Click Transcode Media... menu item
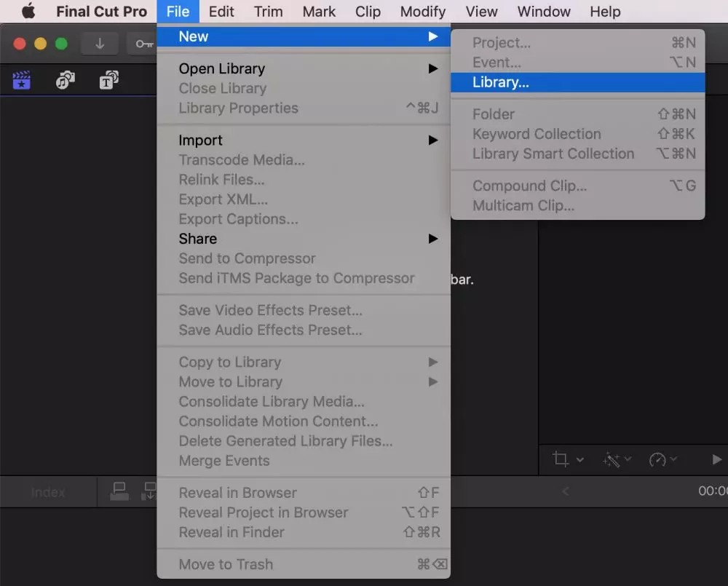Viewport: 728px width, 586px height. 304,159
